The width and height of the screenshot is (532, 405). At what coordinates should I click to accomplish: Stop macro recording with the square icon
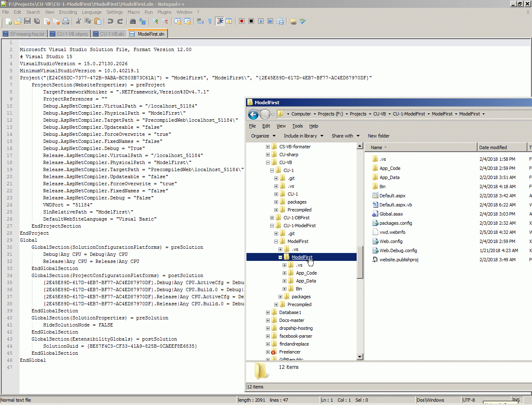251,21
